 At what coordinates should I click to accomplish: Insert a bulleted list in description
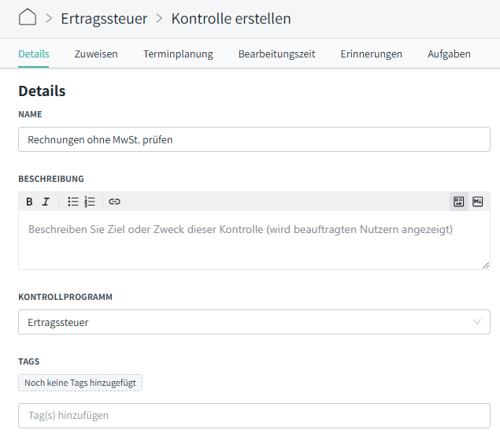(x=73, y=202)
